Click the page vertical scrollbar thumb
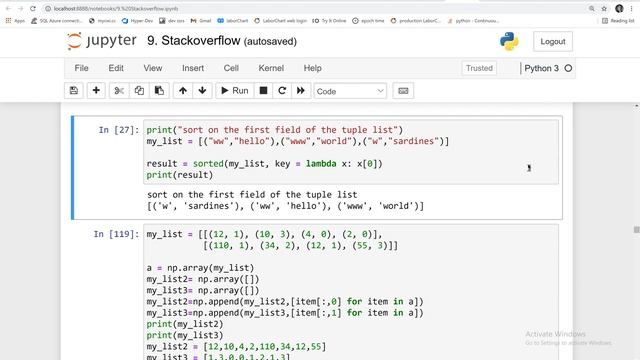This screenshot has width=640, height=360. [x=636, y=230]
